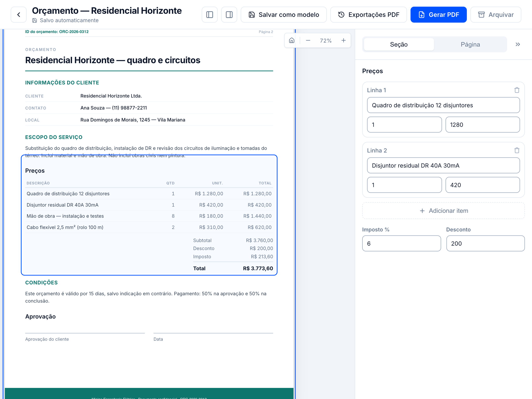
Task: Click the Aprovação do cliente signature line
Action: 85,333
